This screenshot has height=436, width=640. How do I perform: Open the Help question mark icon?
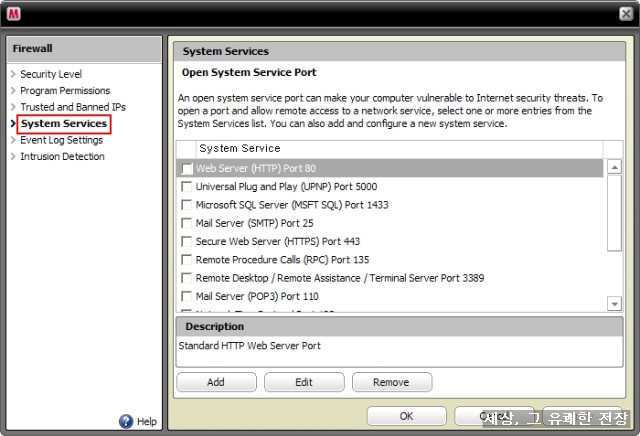click(126, 421)
